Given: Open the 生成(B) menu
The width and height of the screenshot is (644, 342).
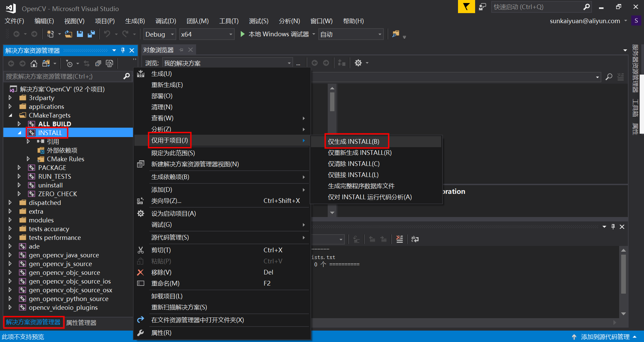Looking at the screenshot, I should click(135, 21).
